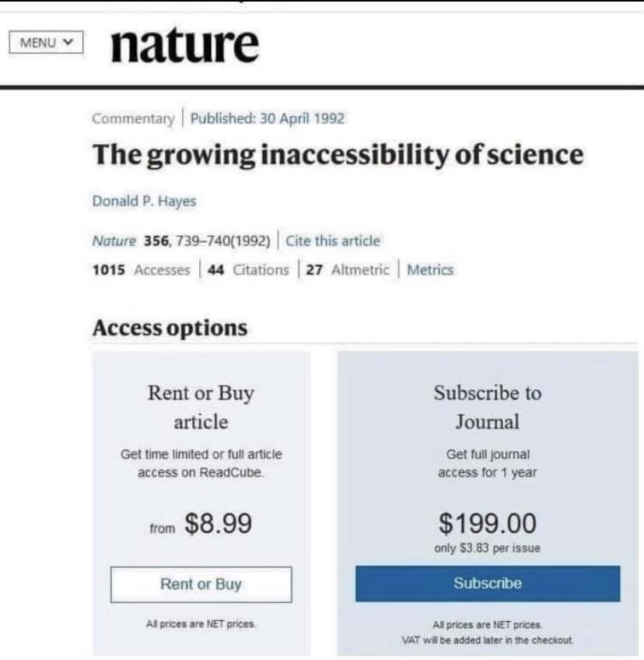Select the Rent or Buy article card

tap(201, 503)
